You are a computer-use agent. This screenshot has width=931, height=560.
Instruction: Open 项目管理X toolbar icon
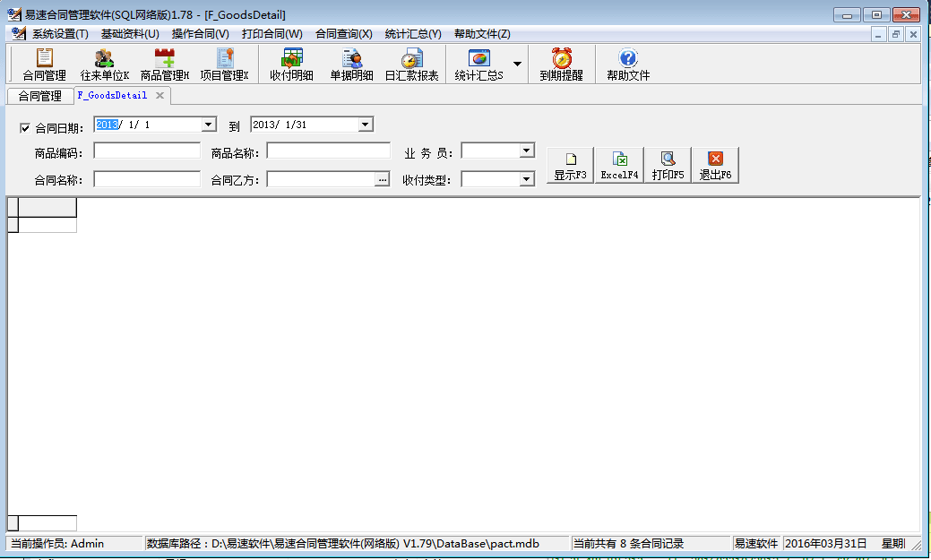pos(224,65)
